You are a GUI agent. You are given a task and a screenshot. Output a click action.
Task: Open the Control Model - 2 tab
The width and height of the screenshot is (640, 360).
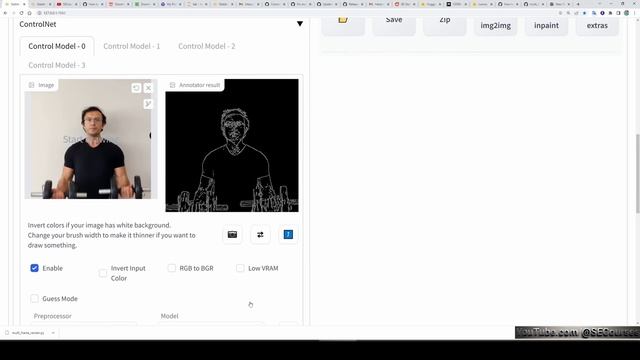[x=207, y=46]
